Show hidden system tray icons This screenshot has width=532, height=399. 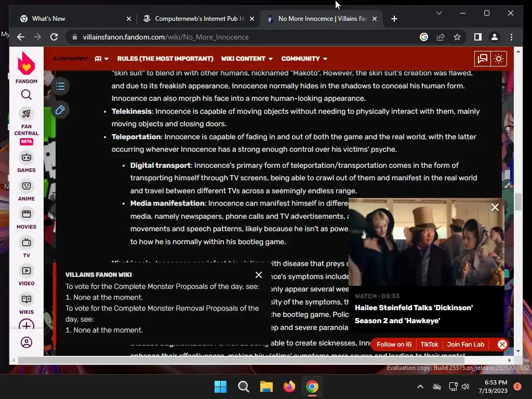click(420, 387)
